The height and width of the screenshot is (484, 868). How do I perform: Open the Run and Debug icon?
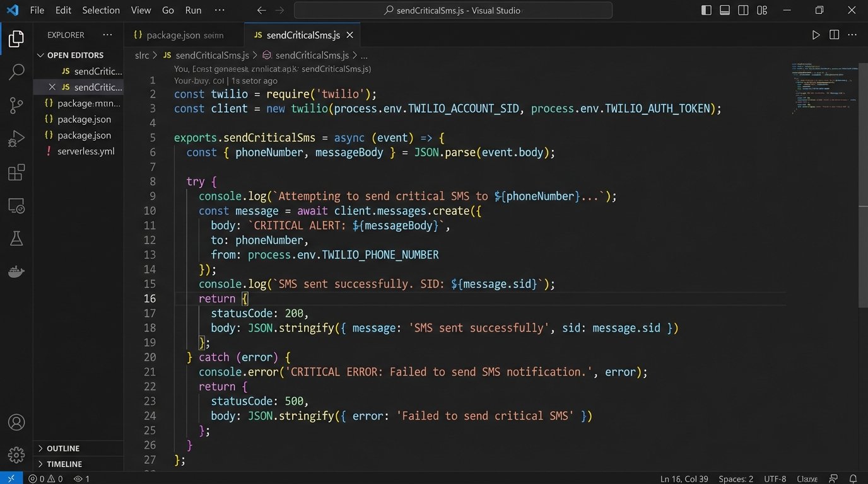[16, 139]
